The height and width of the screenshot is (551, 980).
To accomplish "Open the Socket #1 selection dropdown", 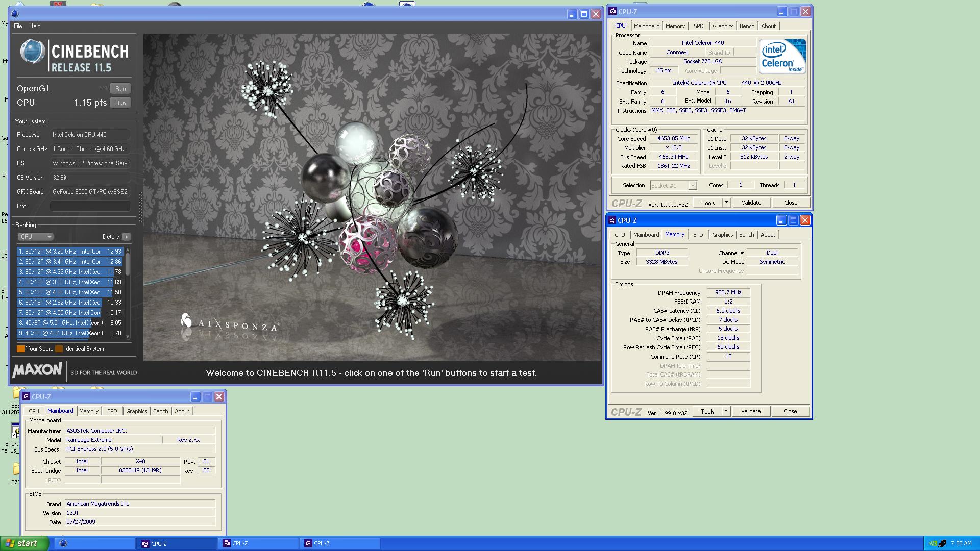I will (673, 186).
